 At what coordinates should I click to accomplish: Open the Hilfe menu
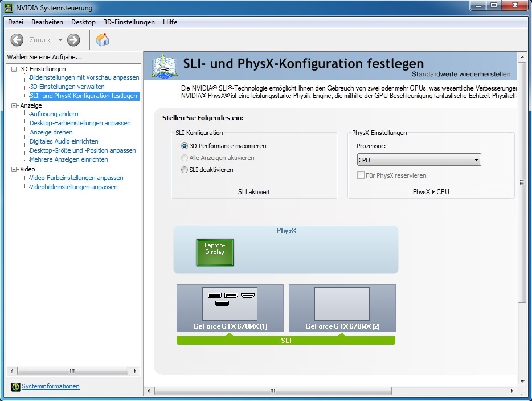(170, 22)
